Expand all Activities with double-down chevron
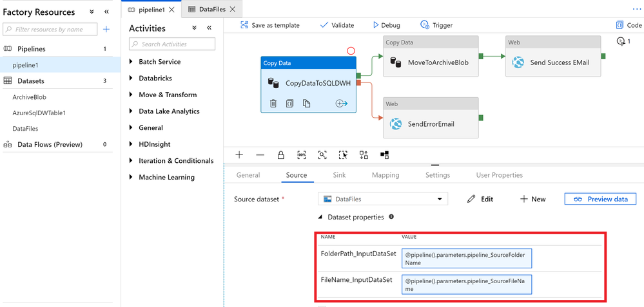The image size is (644, 307). pyautogui.click(x=195, y=28)
